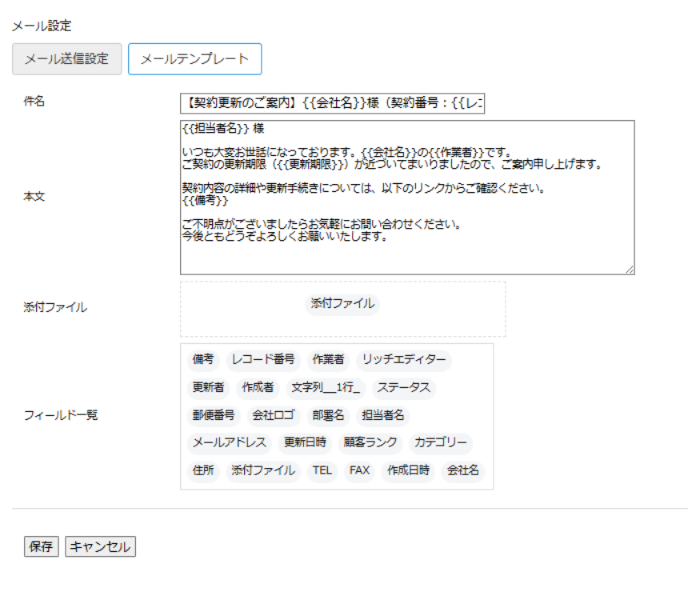Pick the リッチエディター field chip
The height and width of the screenshot is (616, 688).
[x=404, y=360]
